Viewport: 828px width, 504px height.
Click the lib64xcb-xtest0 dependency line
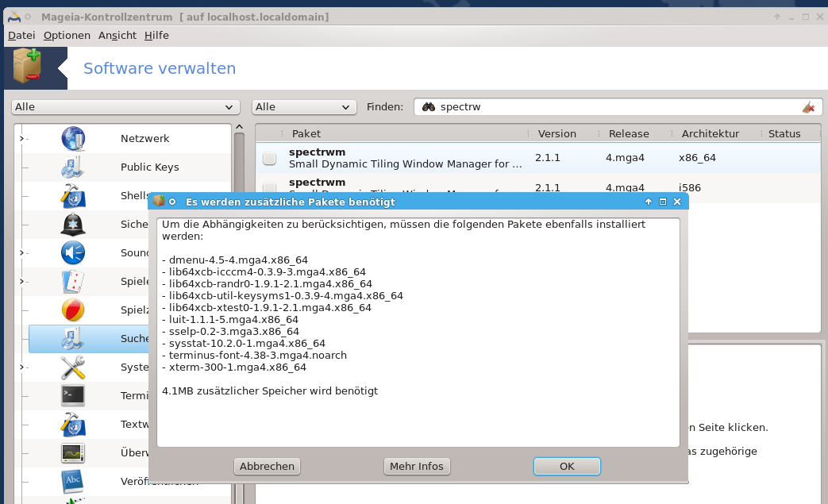click(267, 308)
